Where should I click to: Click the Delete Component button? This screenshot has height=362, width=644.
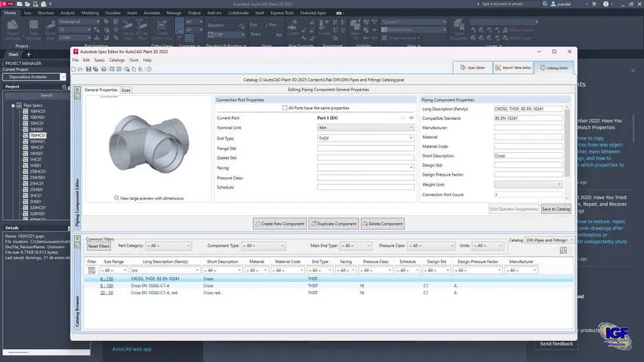[382, 224]
